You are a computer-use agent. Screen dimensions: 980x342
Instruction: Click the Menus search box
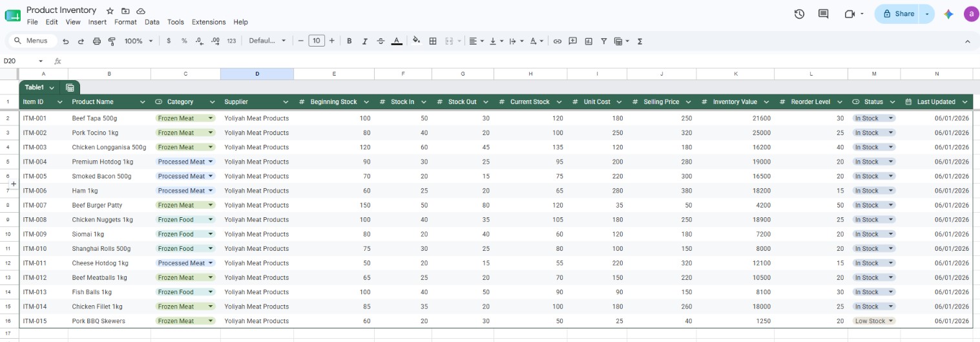[x=31, y=41]
